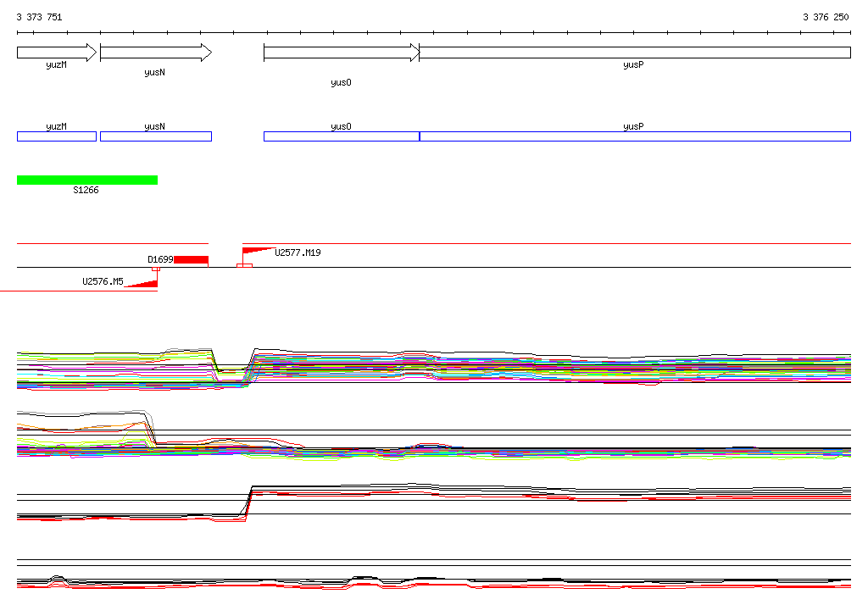Viewport: 868px width, 605px height.
Task: Click the yusP label above blue box
Action: [633, 126]
